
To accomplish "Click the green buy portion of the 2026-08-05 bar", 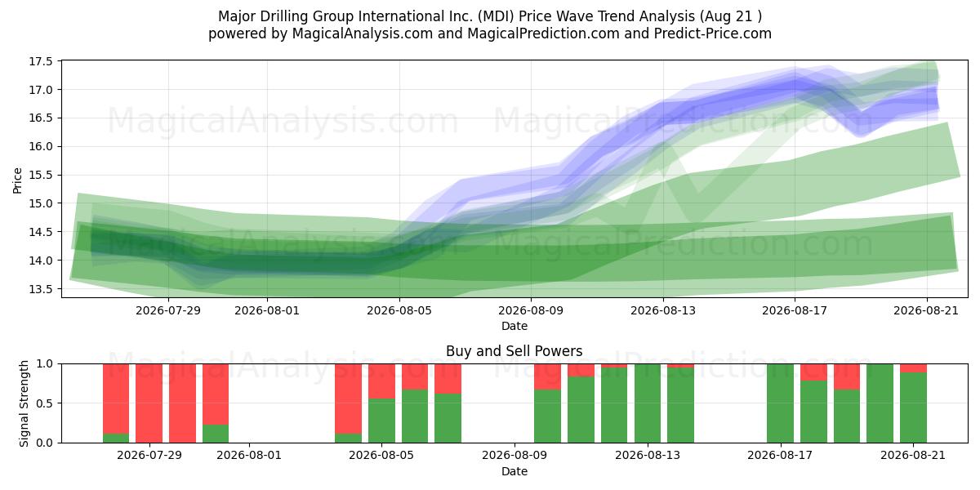I will [381, 421].
